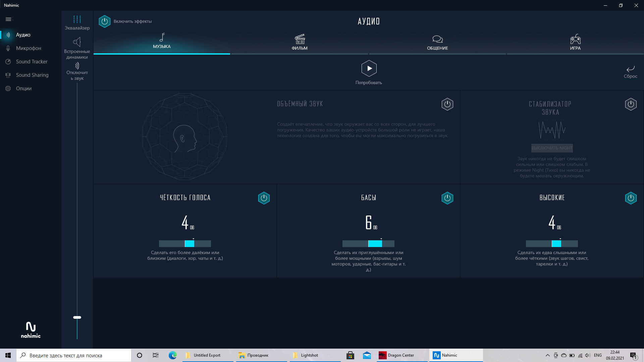This screenshot has width=644, height=362.
Task: Open the Sound Sharing section
Action: [x=32, y=75]
